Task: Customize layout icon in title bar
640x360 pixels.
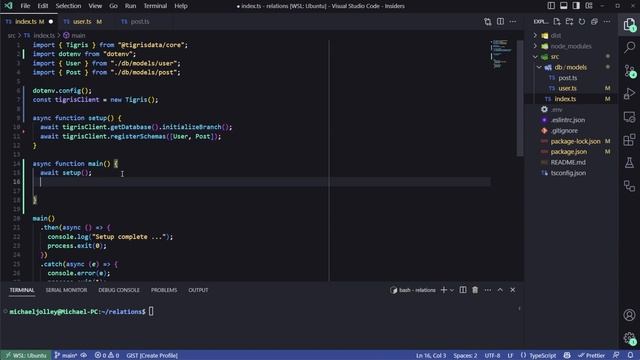Action: (x=589, y=6)
